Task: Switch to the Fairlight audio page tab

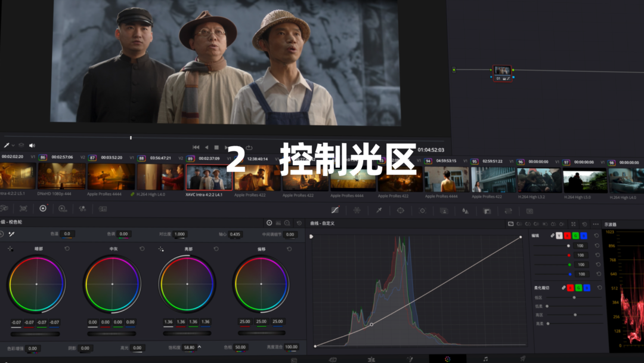Action: [485, 359]
